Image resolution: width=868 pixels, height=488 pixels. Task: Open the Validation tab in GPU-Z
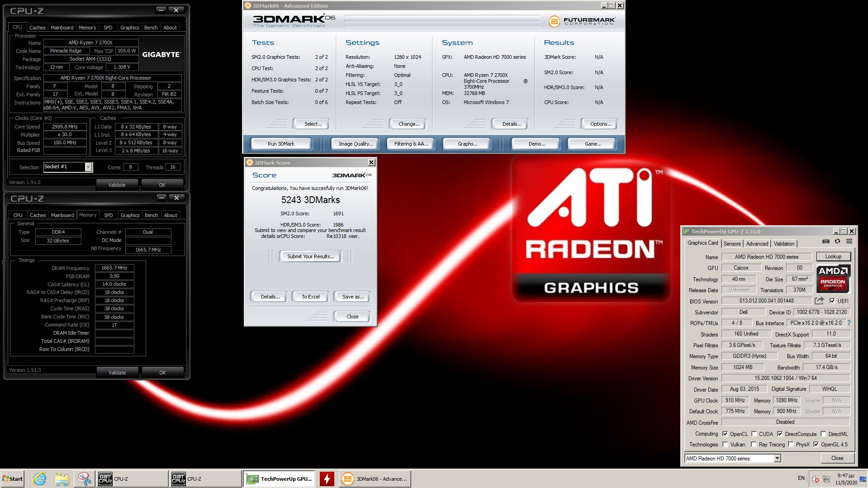(x=784, y=244)
